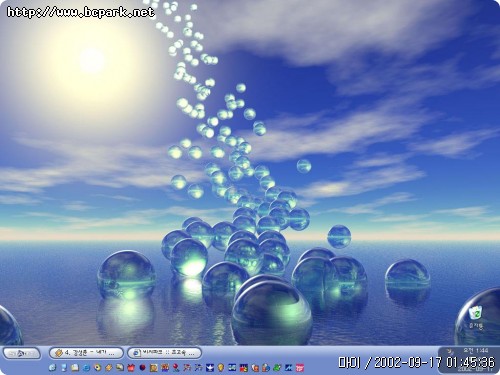
Task: Open the light-blue computer quick launch icon
Action: pyautogui.click(x=64, y=368)
